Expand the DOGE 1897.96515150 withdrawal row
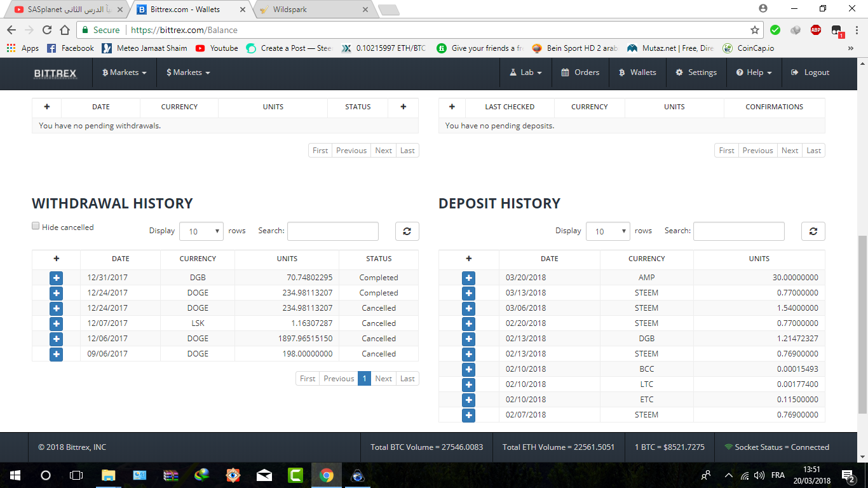Screen dimensions: 868x488 56,339
